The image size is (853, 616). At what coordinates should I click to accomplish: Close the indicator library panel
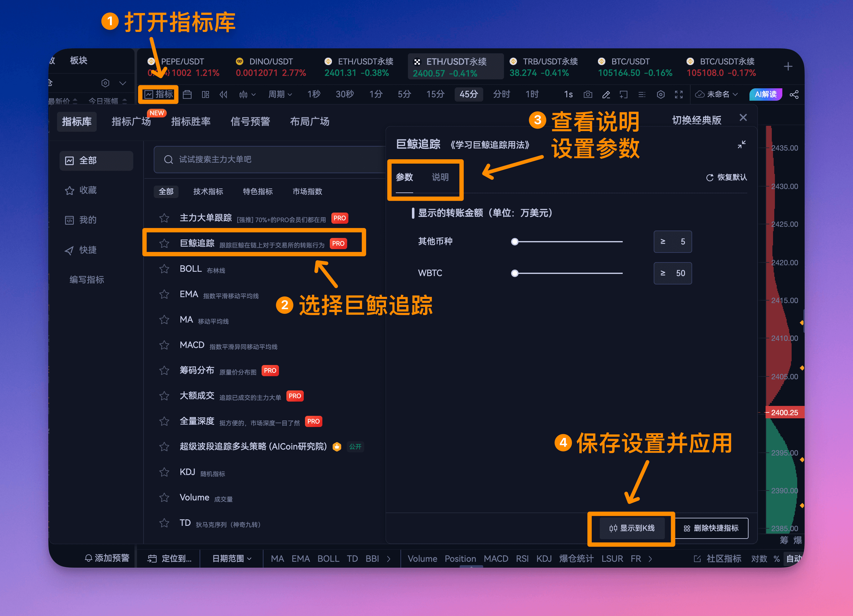743,117
